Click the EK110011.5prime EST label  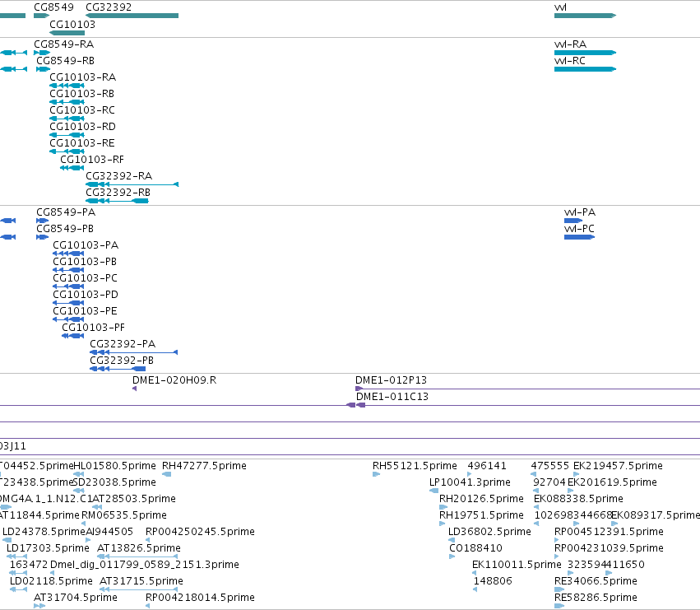pyautogui.click(x=517, y=565)
